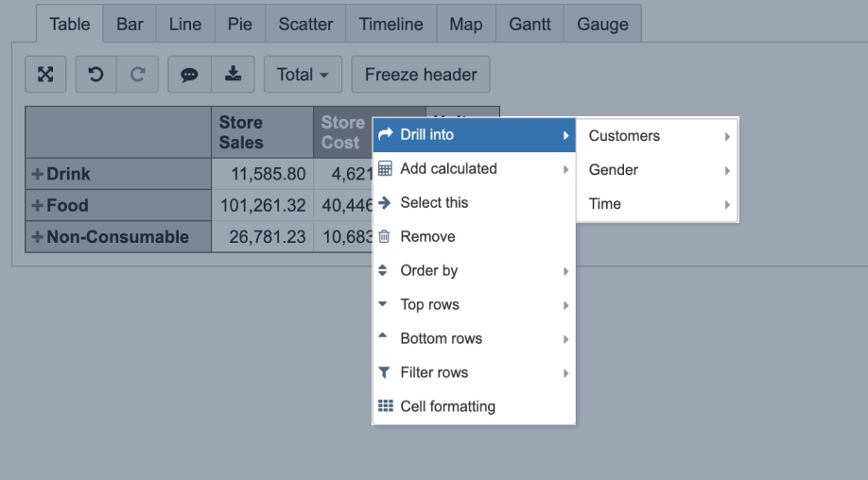
Task: Switch to the Bar chart tab
Action: pyautogui.click(x=130, y=25)
